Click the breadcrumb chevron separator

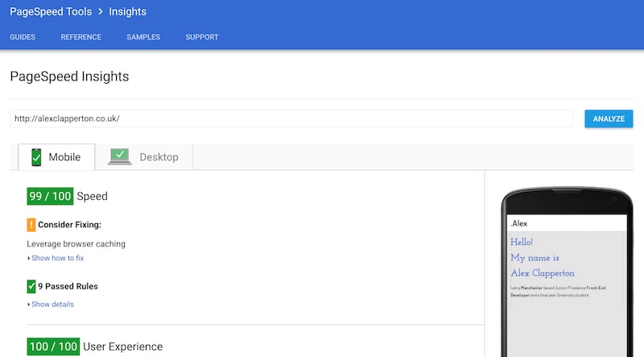pyautogui.click(x=100, y=12)
